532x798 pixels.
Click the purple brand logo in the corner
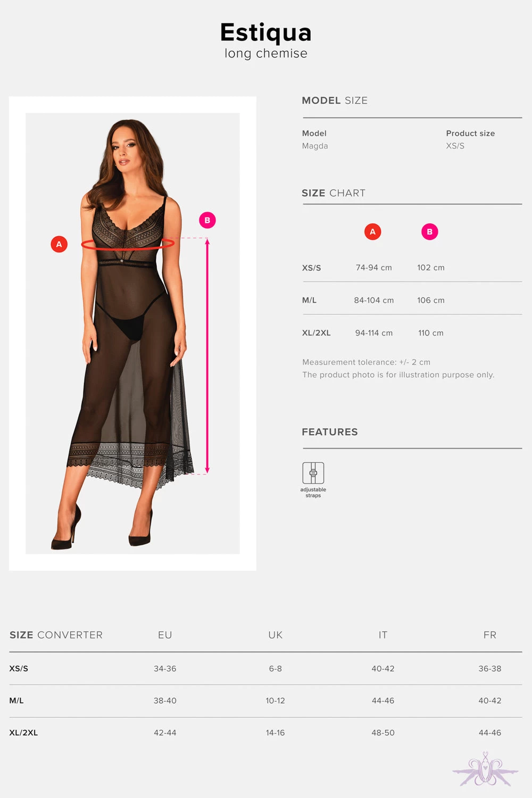pos(485,770)
